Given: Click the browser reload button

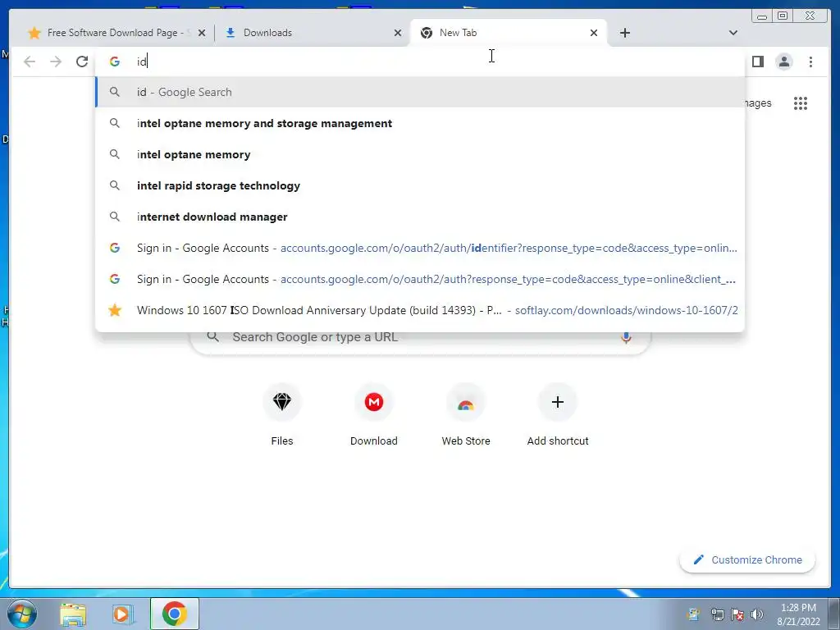Looking at the screenshot, I should pos(82,62).
